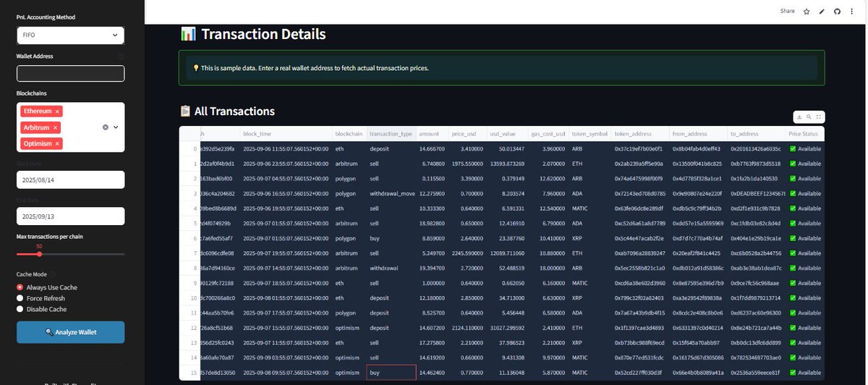Select the to_address cell 0x2536a559eece81f
Image resolution: width=868 pixels, height=385 pixels.
757,372
